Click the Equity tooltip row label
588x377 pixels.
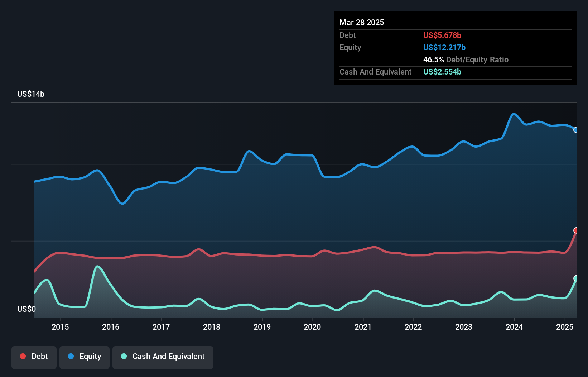click(350, 47)
